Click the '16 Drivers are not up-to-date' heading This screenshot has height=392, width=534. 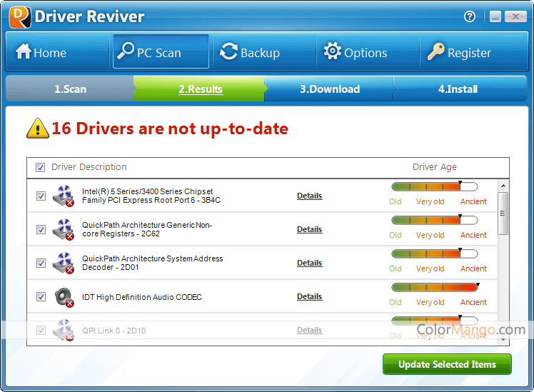click(x=170, y=129)
